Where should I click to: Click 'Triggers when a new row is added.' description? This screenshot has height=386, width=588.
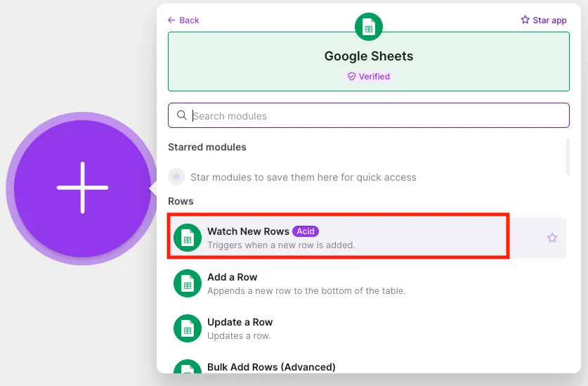[281, 245]
